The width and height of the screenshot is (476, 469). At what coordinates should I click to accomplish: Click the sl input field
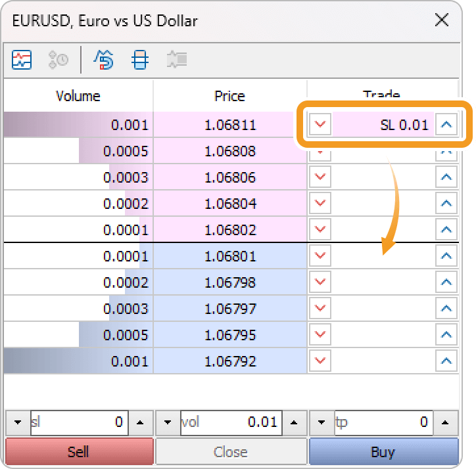point(80,422)
